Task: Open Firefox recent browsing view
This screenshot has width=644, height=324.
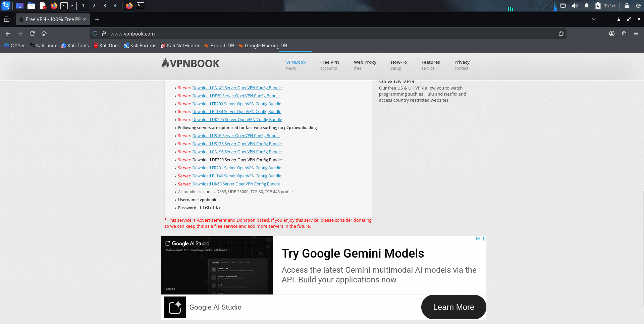Action: [7, 19]
